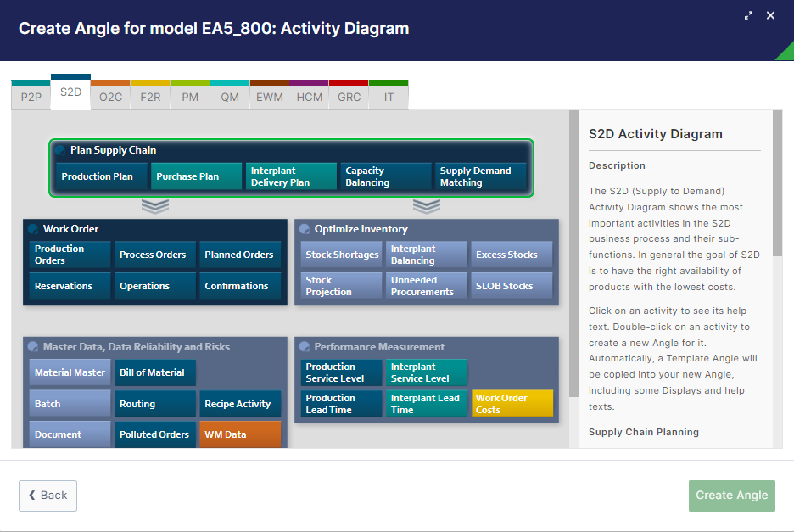The image size is (794, 532).
Task: Close the Create Angle dialog
Action: (770, 15)
